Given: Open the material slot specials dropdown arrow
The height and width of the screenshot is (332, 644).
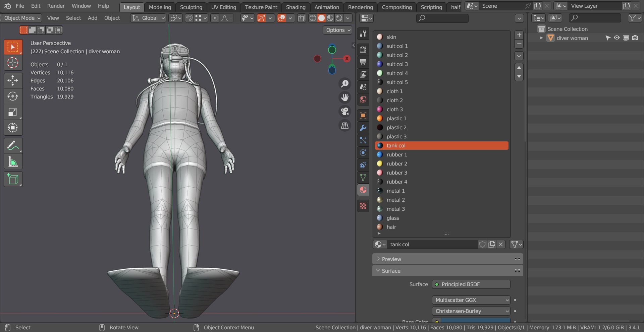Looking at the screenshot, I should (519, 56).
